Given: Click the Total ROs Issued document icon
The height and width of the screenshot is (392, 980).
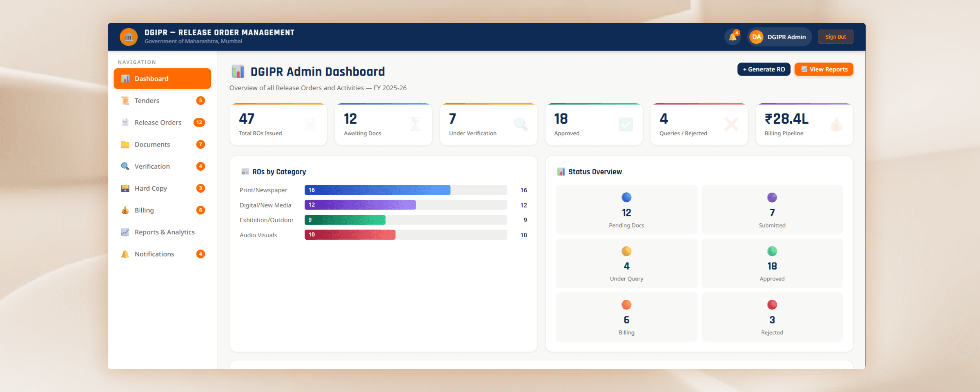Looking at the screenshot, I should [310, 124].
